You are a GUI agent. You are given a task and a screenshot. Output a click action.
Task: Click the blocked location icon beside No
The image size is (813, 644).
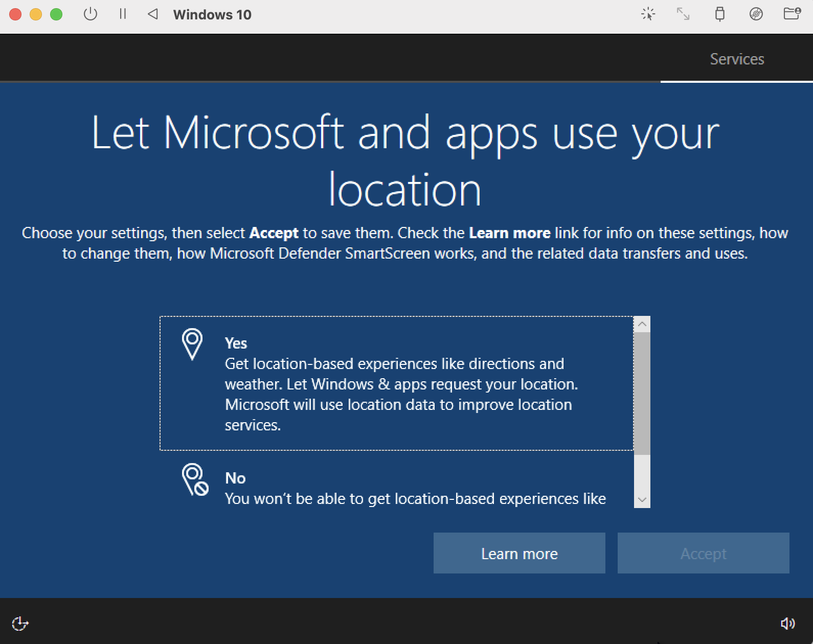(x=195, y=479)
